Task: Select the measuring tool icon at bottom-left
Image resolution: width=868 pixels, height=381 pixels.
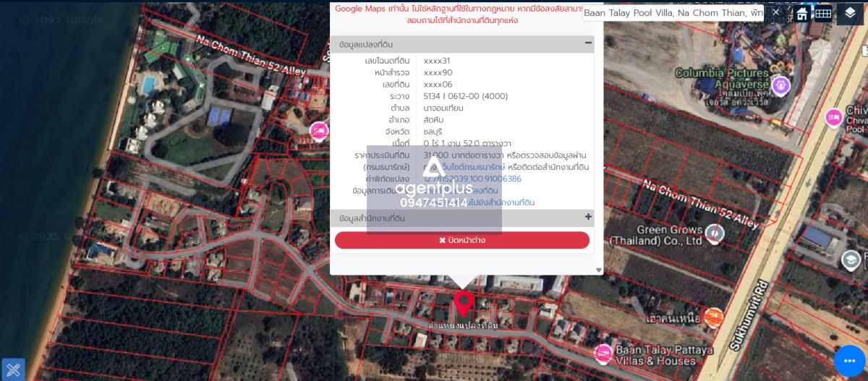Action: (13, 369)
